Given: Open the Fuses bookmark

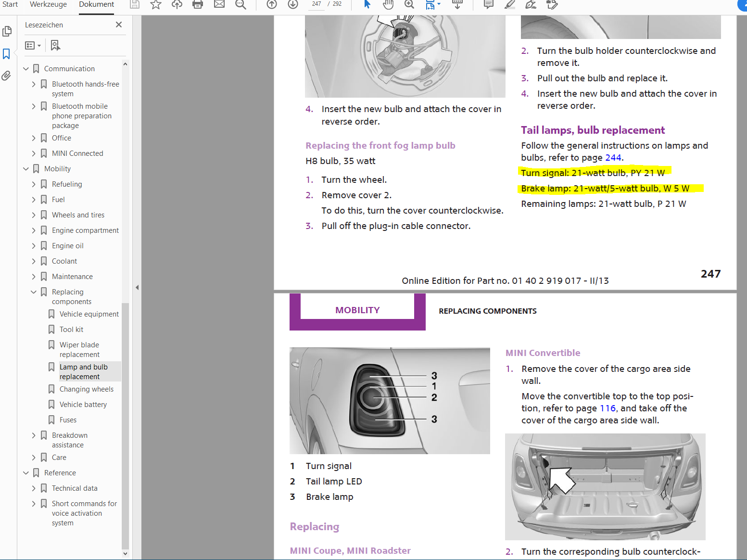Looking at the screenshot, I should tap(68, 420).
